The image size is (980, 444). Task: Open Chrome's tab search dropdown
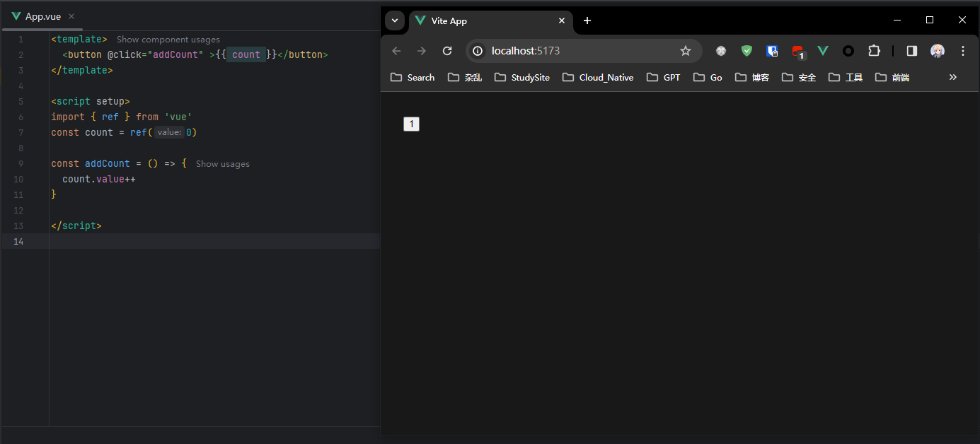[x=395, y=21]
